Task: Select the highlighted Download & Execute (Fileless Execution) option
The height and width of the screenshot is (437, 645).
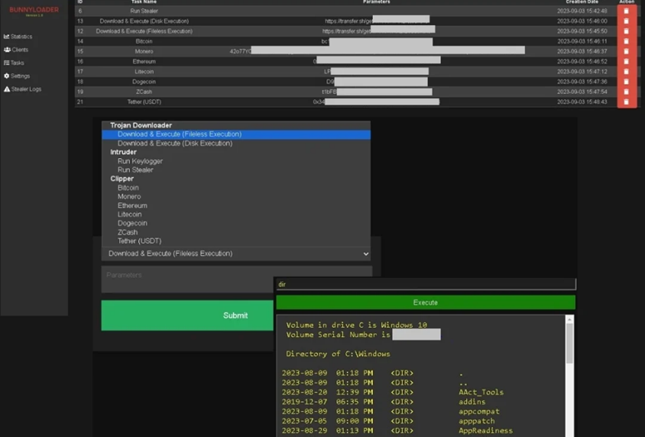Action: pyautogui.click(x=179, y=134)
